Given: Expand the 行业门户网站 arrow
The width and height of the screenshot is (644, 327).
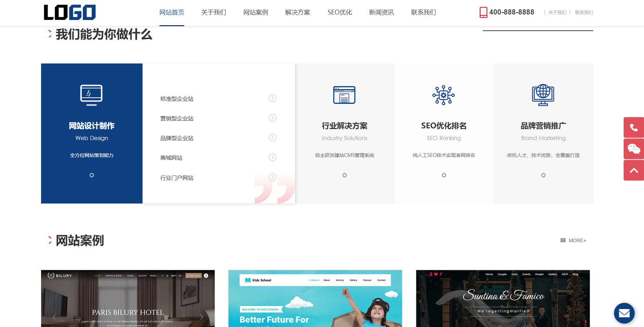Looking at the screenshot, I should [272, 177].
